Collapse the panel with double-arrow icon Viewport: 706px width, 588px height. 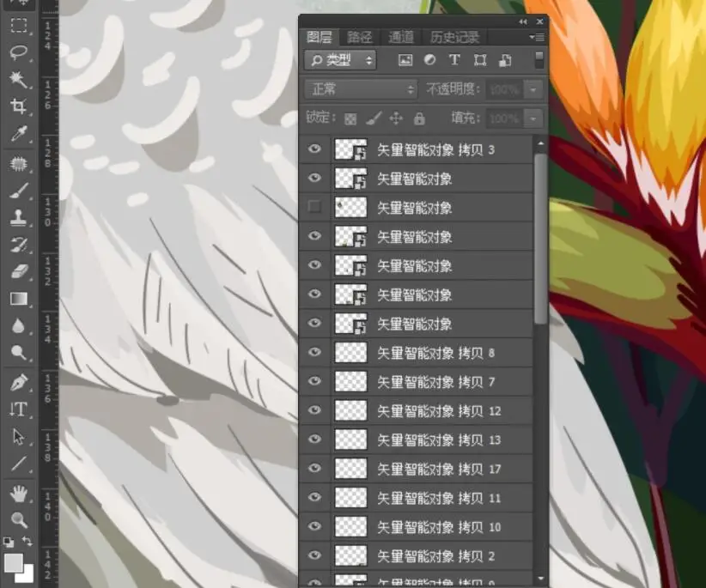[x=523, y=21]
